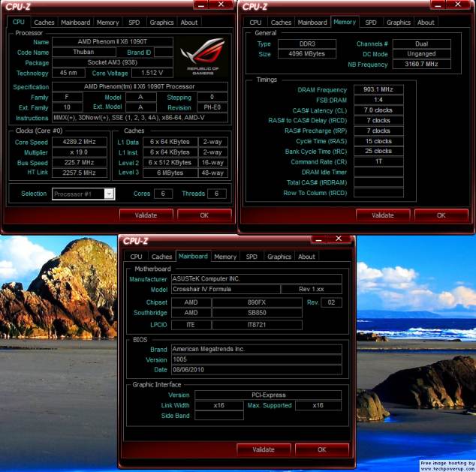The height and width of the screenshot is (472, 476).
Task: Click the Bus Speed 225.7 MHz value
Action: point(80,163)
